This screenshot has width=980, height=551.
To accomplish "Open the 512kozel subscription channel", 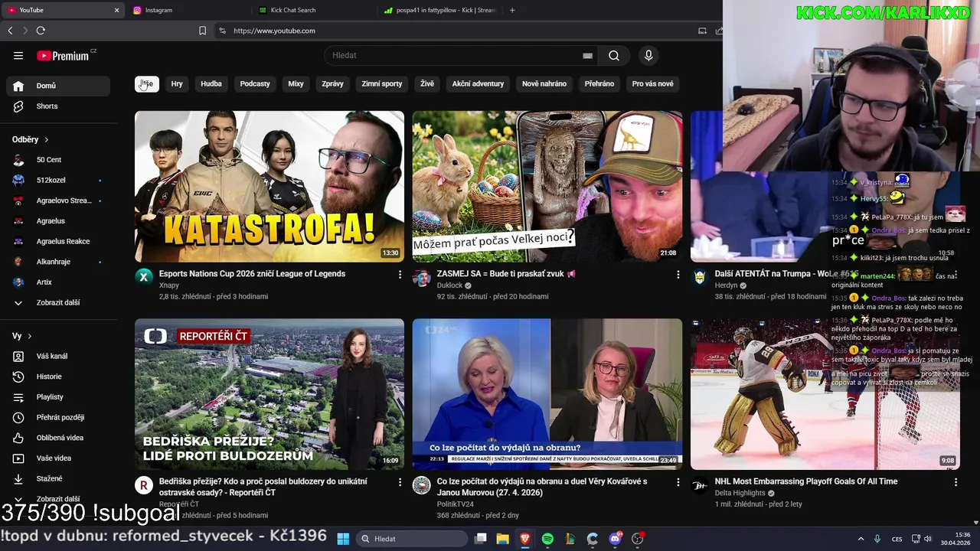I will (58, 181).
